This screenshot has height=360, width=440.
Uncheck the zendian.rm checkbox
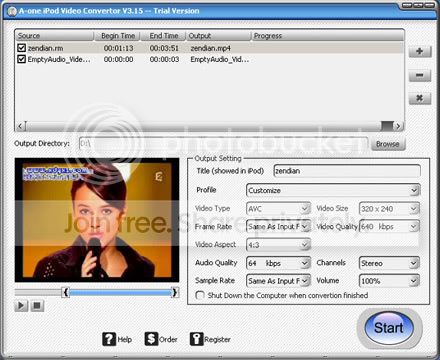[21, 48]
